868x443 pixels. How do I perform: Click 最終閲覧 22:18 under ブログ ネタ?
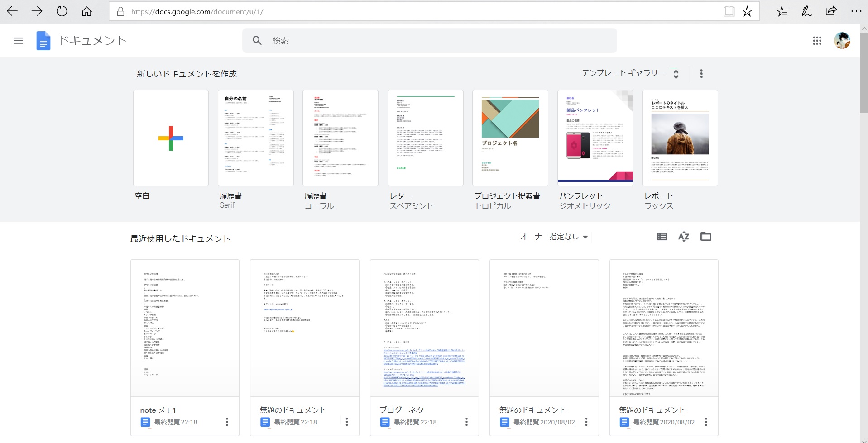pos(415,422)
